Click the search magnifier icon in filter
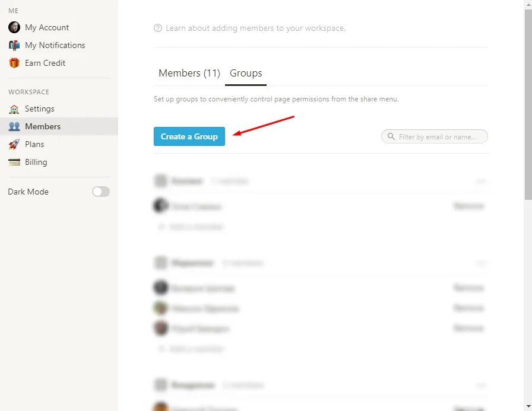The width and height of the screenshot is (532, 411). click(x=391, y=136)
